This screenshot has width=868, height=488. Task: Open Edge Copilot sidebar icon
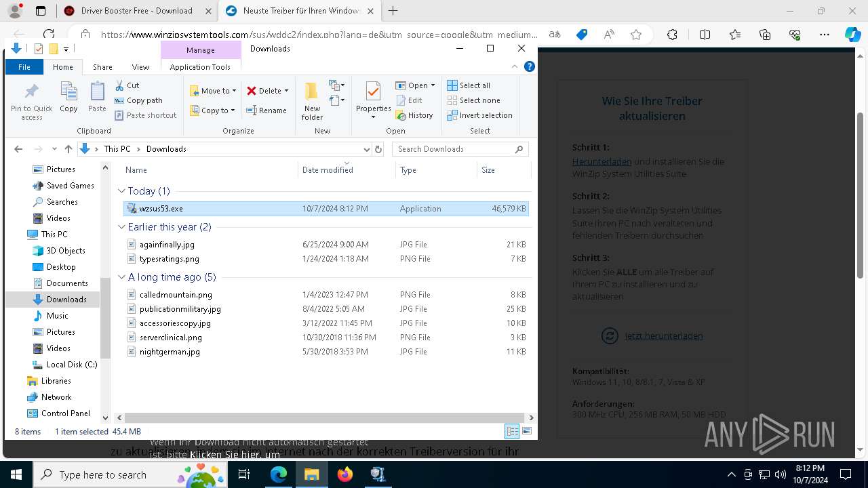(x=852, y=35)
